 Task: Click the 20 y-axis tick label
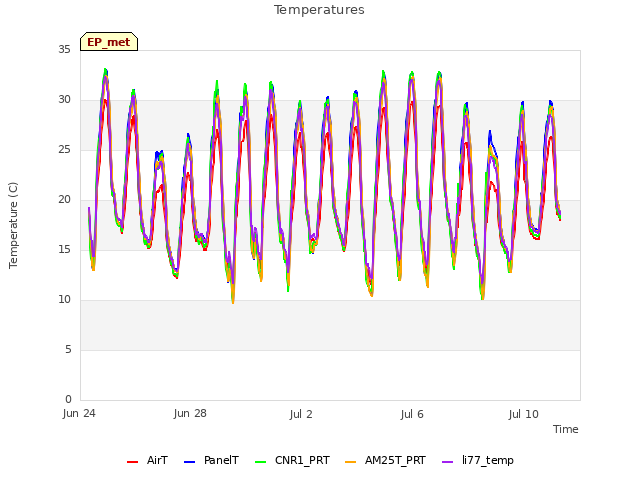pos(64,200)
